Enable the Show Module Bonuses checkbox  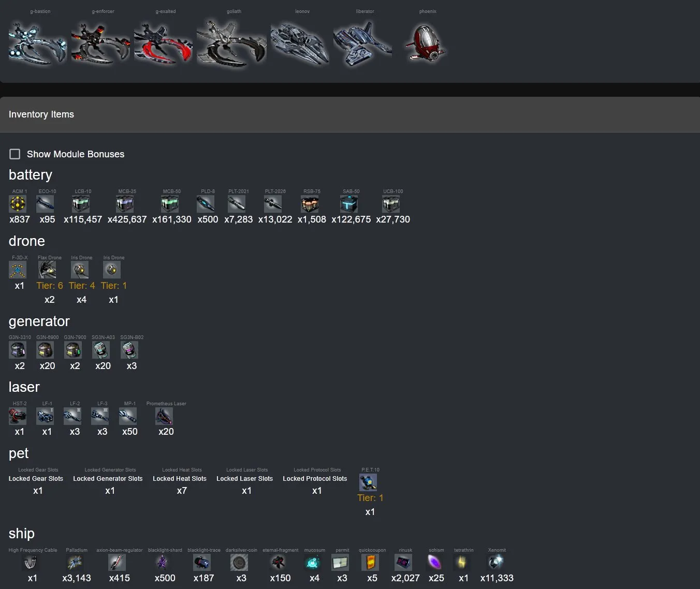15,154
